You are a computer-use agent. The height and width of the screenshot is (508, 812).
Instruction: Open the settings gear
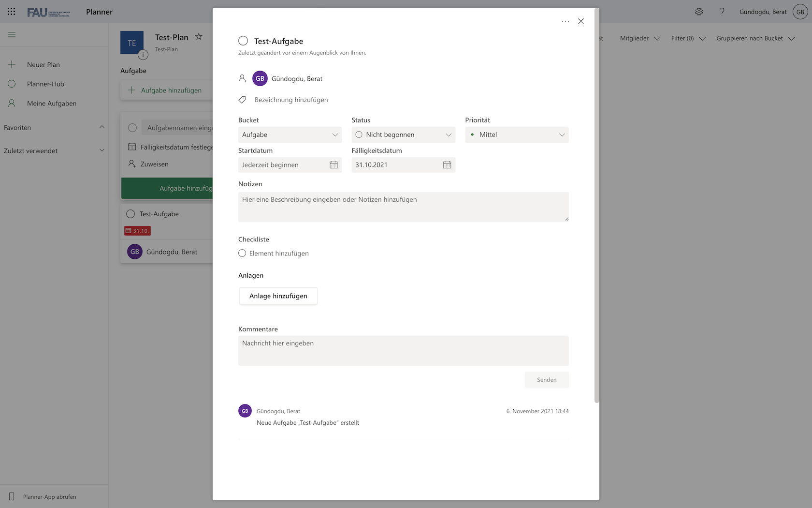click(699, 11)
